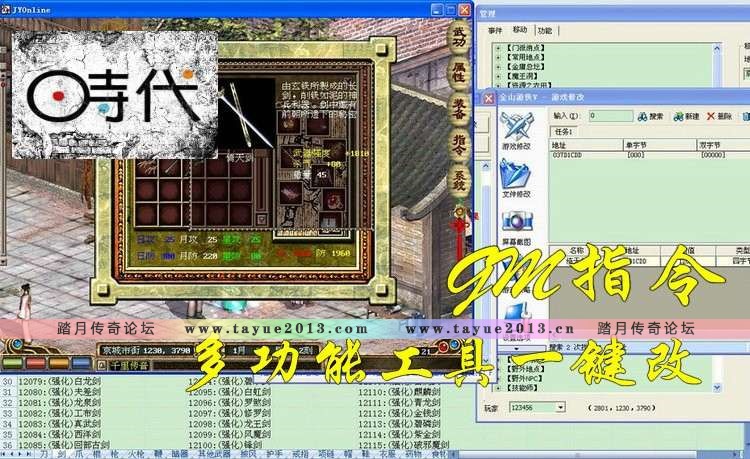Click spreadsheet row header 33

(x=7, y=413)
